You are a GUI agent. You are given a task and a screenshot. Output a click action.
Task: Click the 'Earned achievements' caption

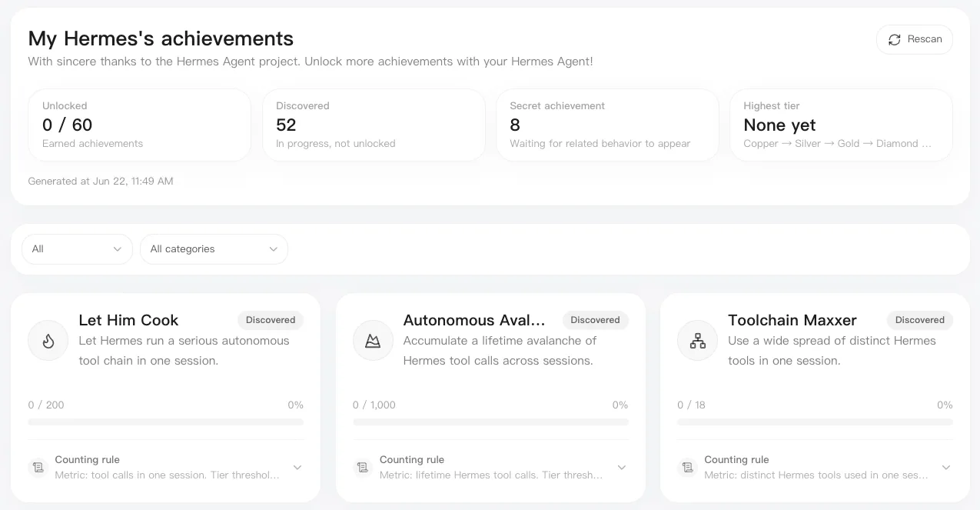[92, 144]
